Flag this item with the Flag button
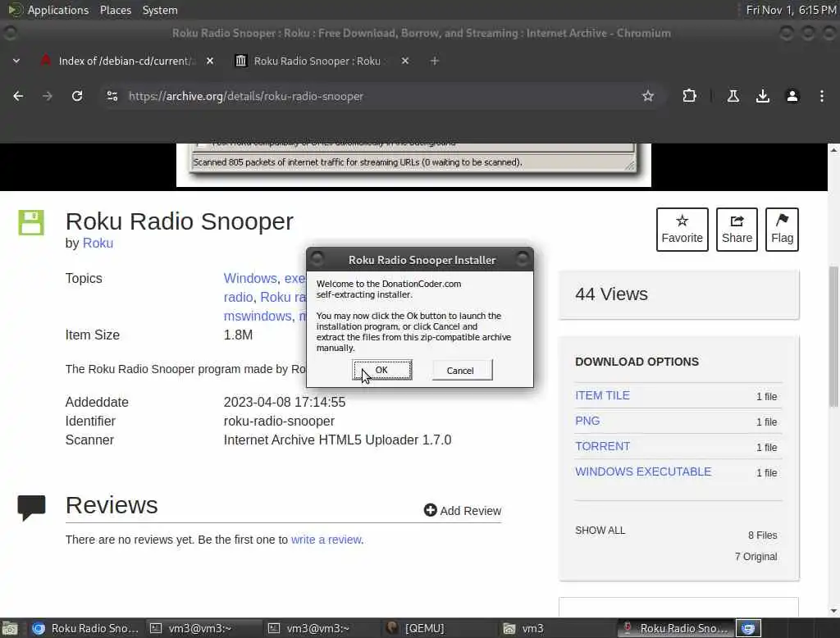 782,230
